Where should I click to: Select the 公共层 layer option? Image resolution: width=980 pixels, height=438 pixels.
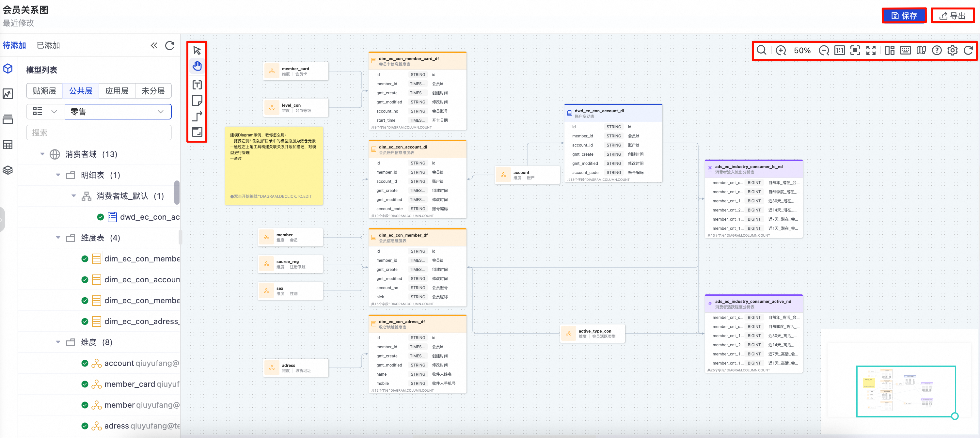pos(81,91)
